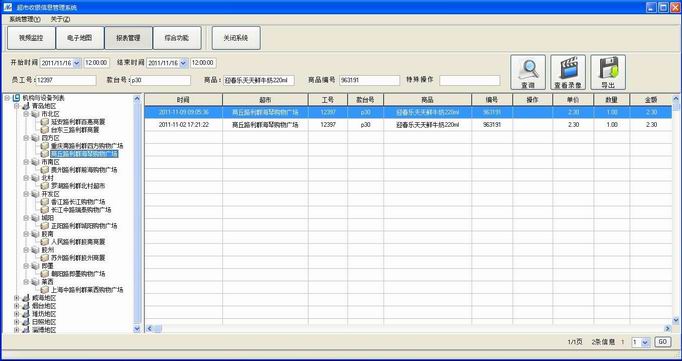Open the page number dropdown near GO
682x361 pixels.
click(x=645, y=342)
